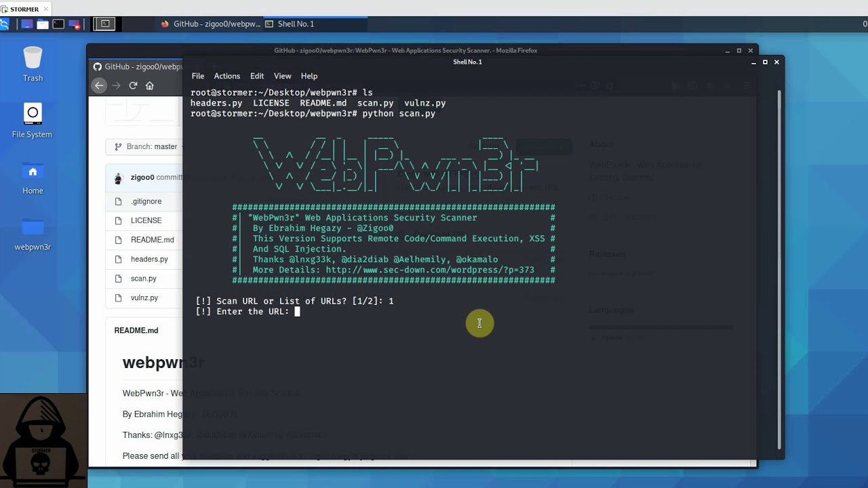
Task: Click the zigoo0 committer avatar
Action: pos(118,178)
